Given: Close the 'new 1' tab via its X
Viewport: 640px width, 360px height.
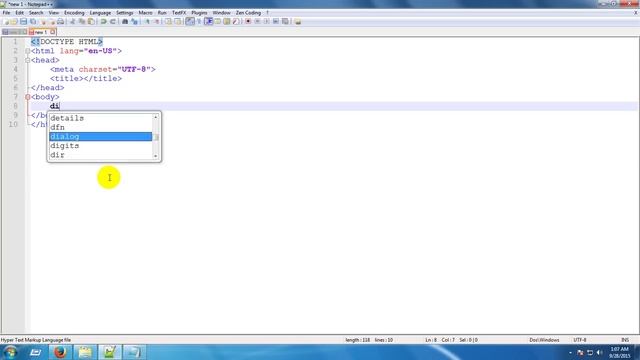Looking at the screenshot, I should click(x=52, y=32).
